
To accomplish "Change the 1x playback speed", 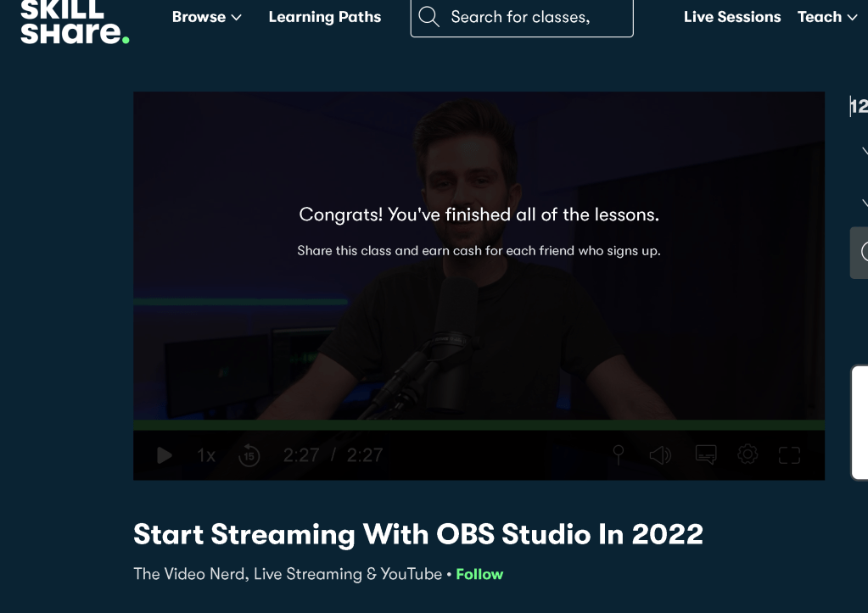I will [x=206, y=455].
